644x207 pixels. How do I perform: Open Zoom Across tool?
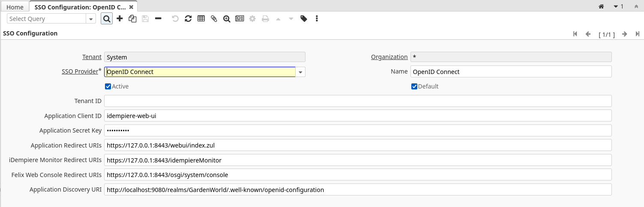click(x=227, y=19)
